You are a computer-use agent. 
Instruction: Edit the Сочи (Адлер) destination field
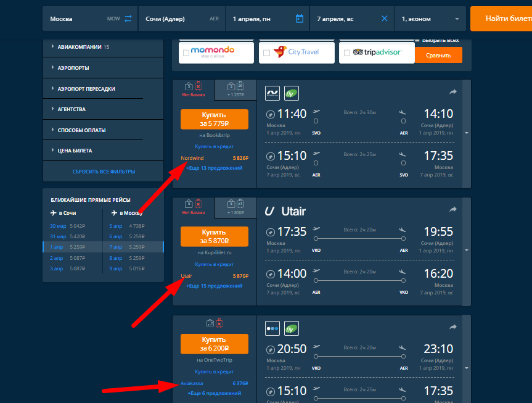click(181, 19)
